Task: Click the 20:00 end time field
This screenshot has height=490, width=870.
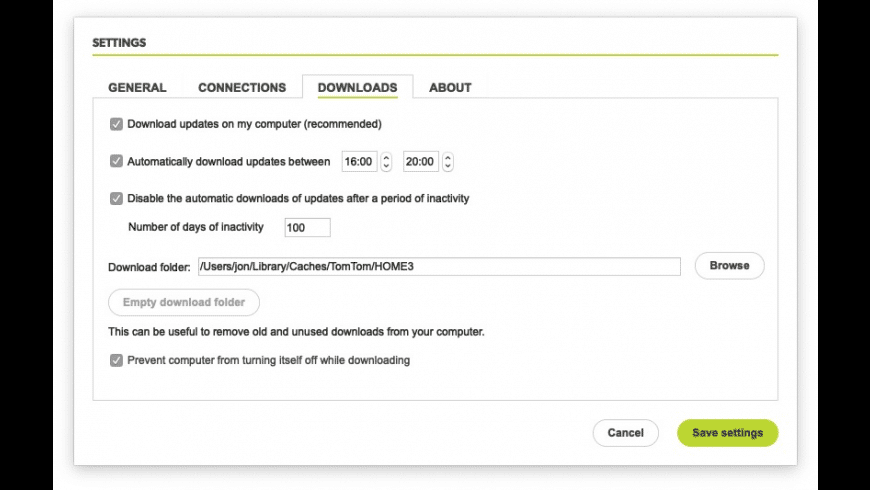Action: (420, 162)
